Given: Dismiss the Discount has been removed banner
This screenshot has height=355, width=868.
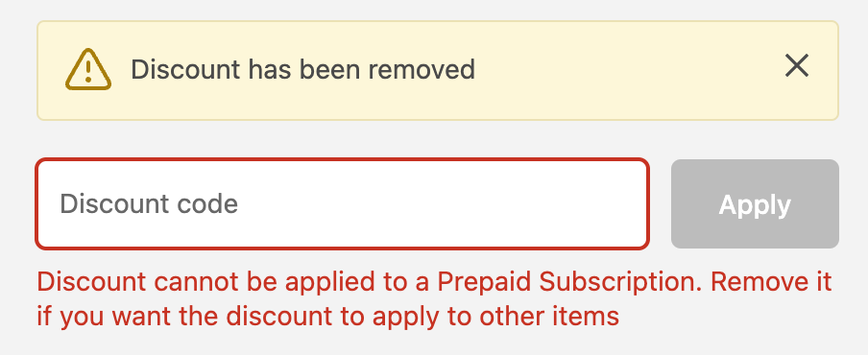Looking at the screenshot, I should point(797,66).
